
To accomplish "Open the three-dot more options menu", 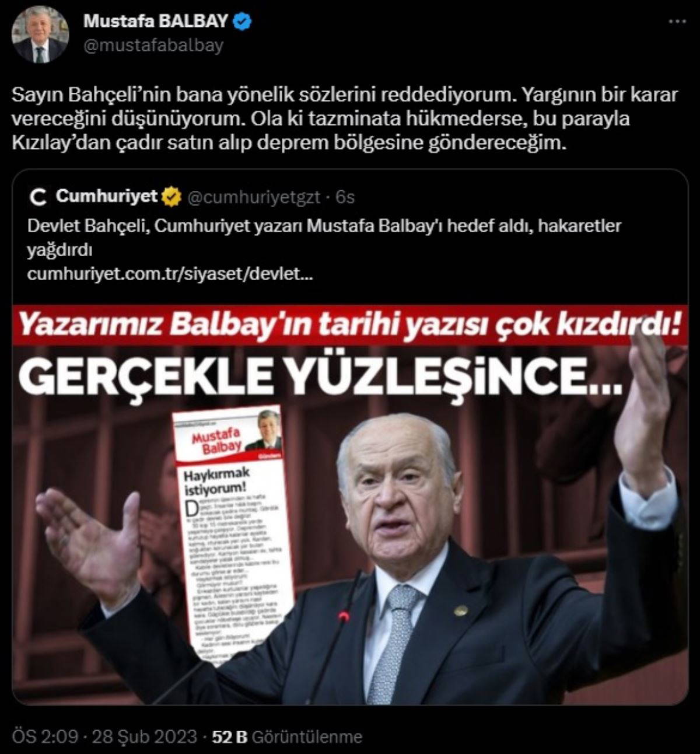I will (676, 21).
